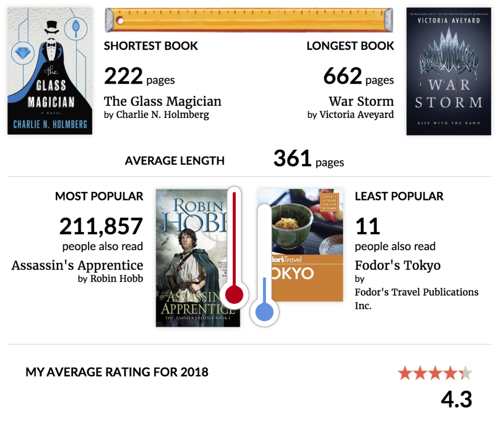Click the 211,857 people count
The image size is (504, 424).
tap(101, 226)
